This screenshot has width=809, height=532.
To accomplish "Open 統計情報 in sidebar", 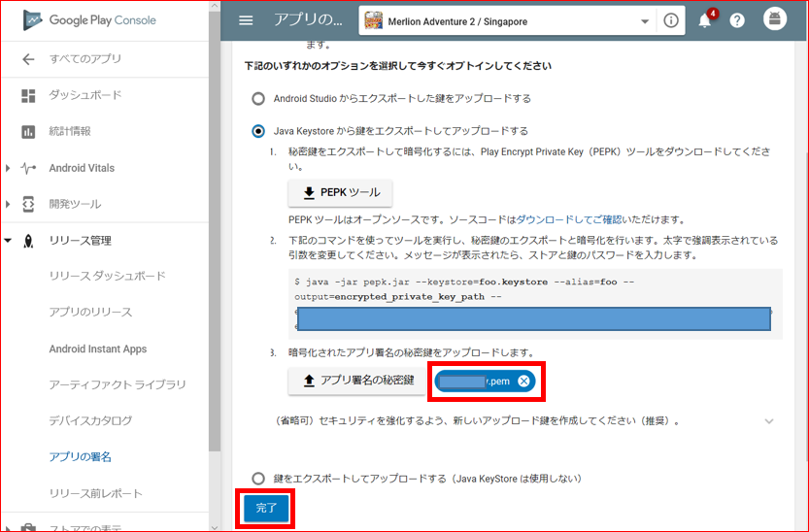I will (x=70, y=131).
